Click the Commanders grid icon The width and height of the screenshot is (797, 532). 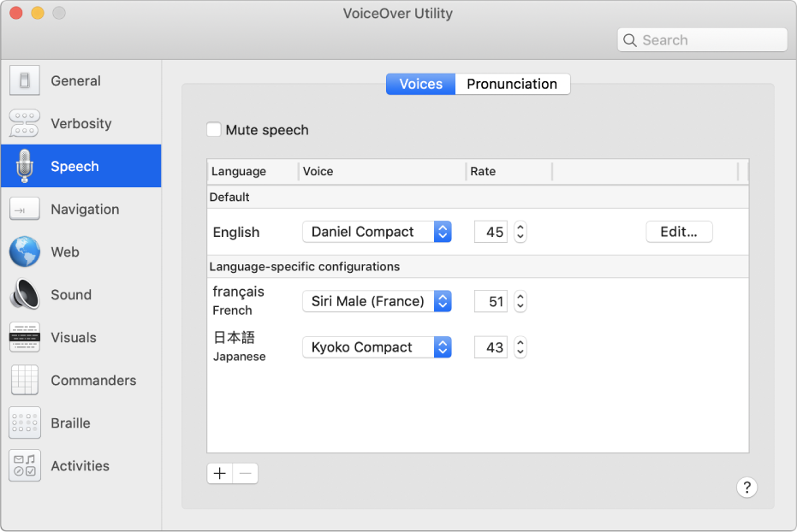coord(24,381)
